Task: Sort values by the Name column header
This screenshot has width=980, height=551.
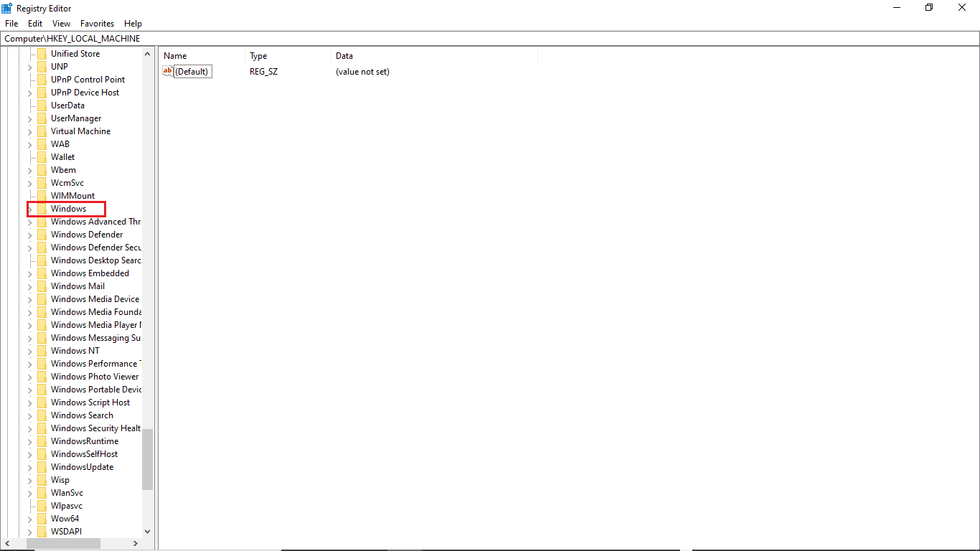Action: pos(202,56)
